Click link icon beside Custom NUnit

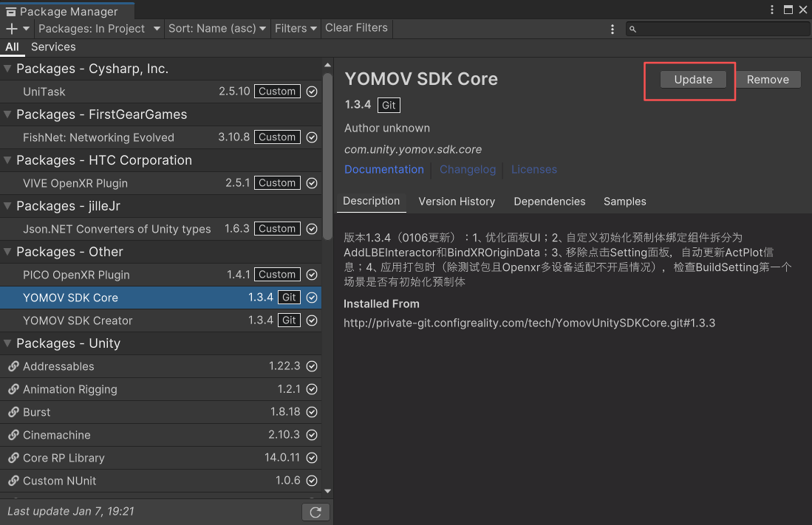[x=13, y=481]
